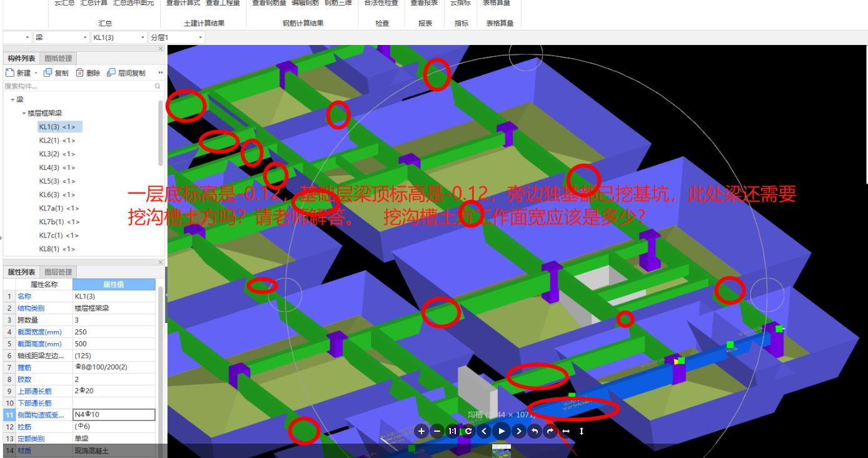Select KL5(3) in component tree
868x458 pixels.
click(x=57, y=181)
